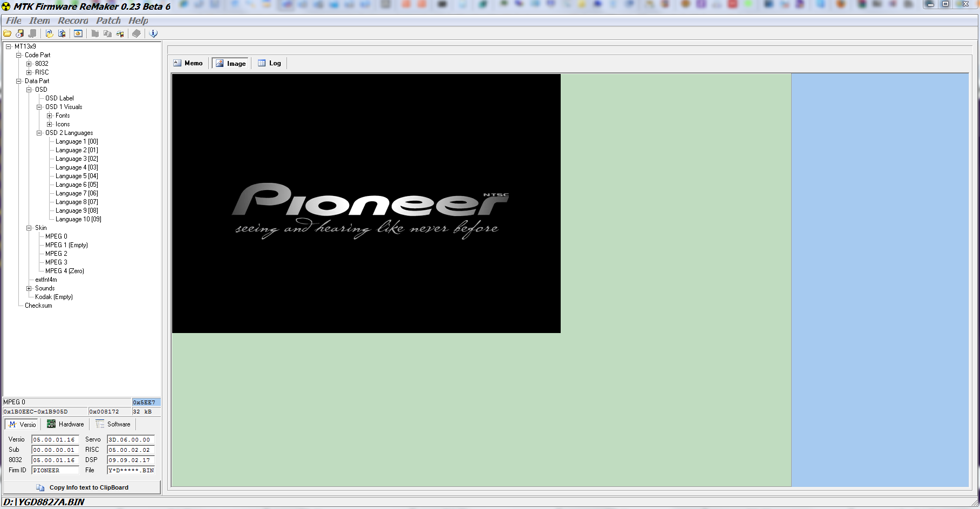This screenshot has width=980, height=509.
Task: Click the DSP version field
Action: coord(131,460)
